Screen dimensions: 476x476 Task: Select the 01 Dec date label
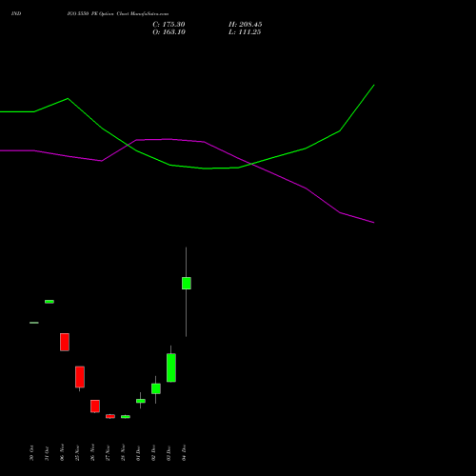tap(138, 453)
